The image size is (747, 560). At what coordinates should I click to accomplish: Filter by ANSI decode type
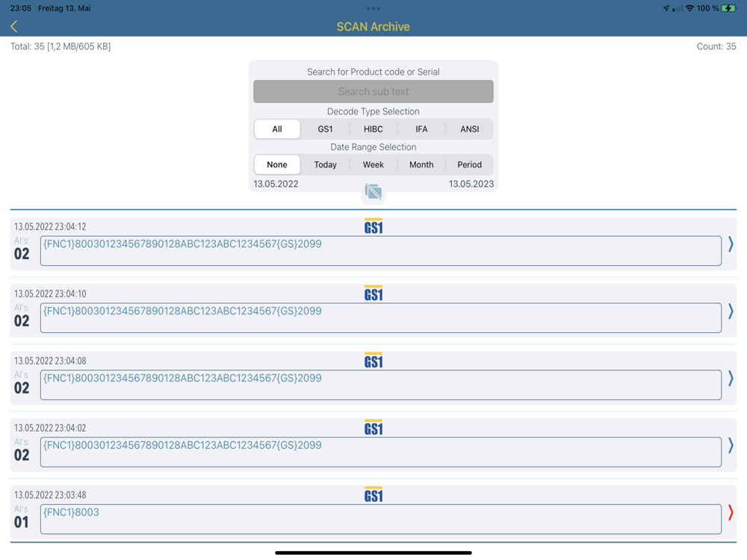pyautogui.click(x=469, y=129)
